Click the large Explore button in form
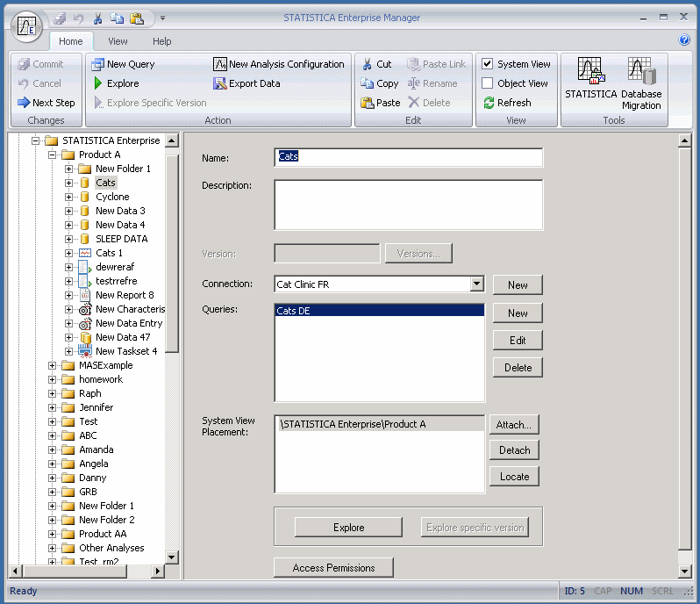 click(348, 528)
